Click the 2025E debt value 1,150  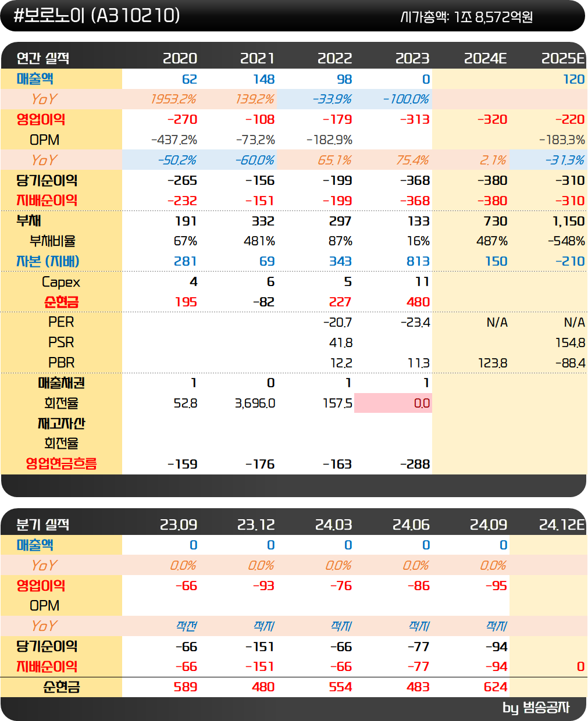pyautogui.click(x=569, y=221)
